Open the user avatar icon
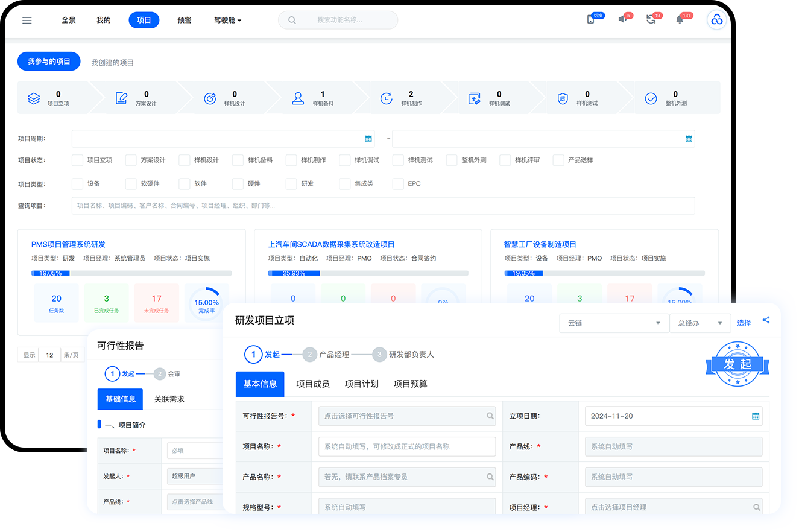This screenshot has width=799, height=532. coord(716,20)
